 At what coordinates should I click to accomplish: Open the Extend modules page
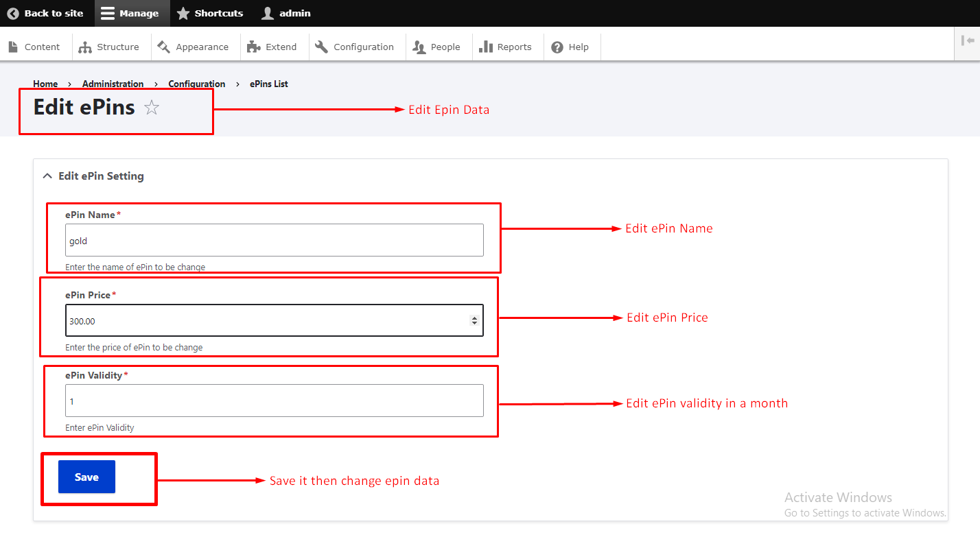click(x=272, y=47)
